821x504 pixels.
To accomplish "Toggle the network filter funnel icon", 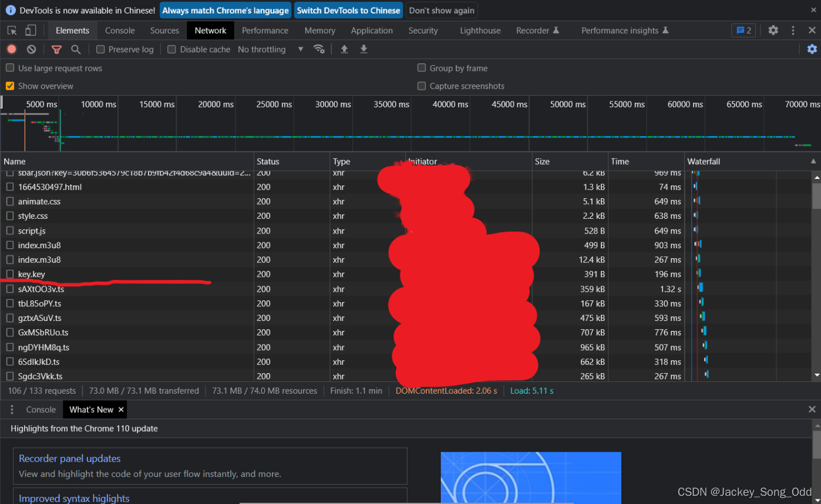I will [x=56, y=49].
